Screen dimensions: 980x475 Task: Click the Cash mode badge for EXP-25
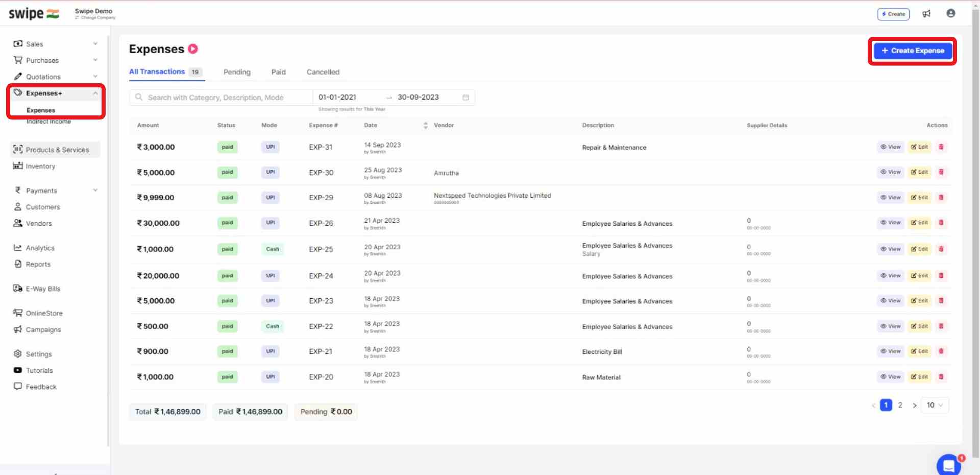point(273,249)
